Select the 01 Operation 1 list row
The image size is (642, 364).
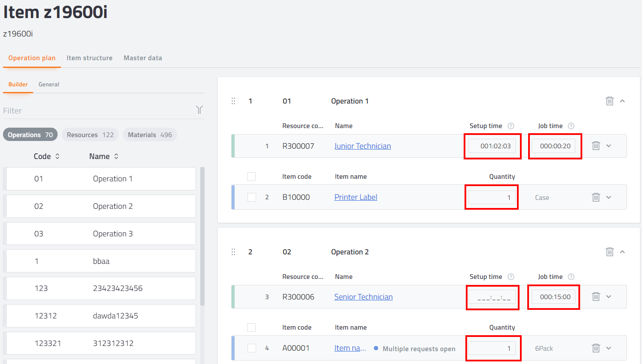99,179
